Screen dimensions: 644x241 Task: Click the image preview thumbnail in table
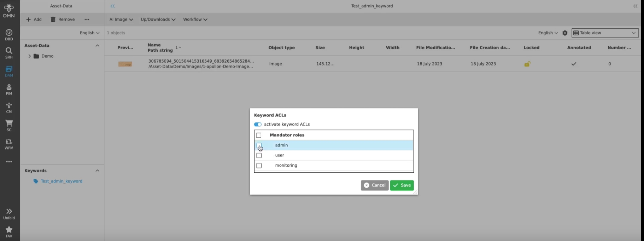click(125, 64)
